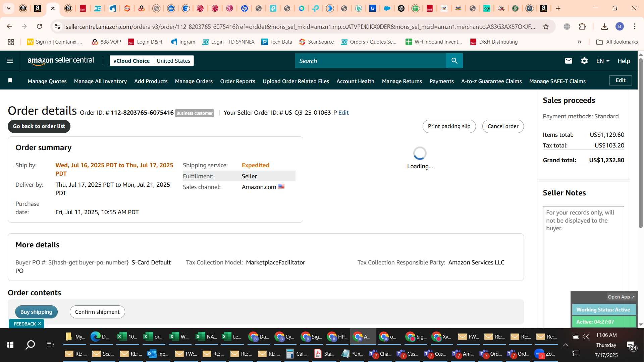The image size is (644, 362).
Task: Expand the EN language dropdown
Action: click(603, 61)
